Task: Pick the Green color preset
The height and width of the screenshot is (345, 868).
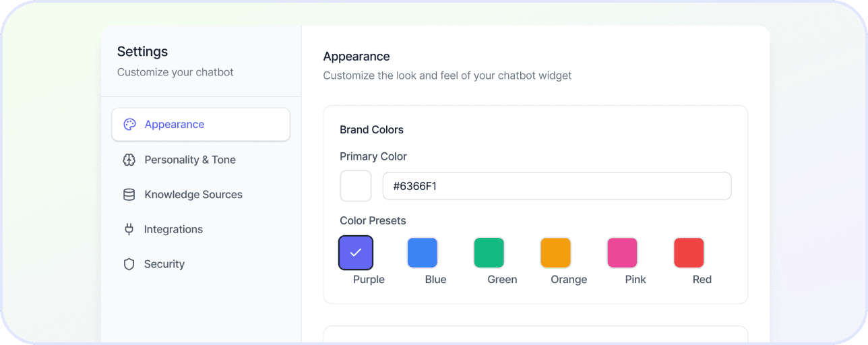Action: click(x=489, y=253)
